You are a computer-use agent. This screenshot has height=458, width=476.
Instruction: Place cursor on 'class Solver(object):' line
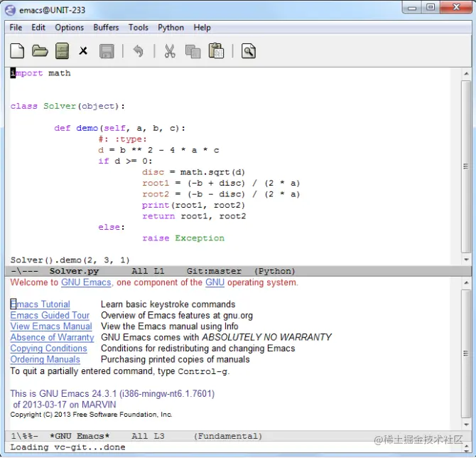click(67, 106)
